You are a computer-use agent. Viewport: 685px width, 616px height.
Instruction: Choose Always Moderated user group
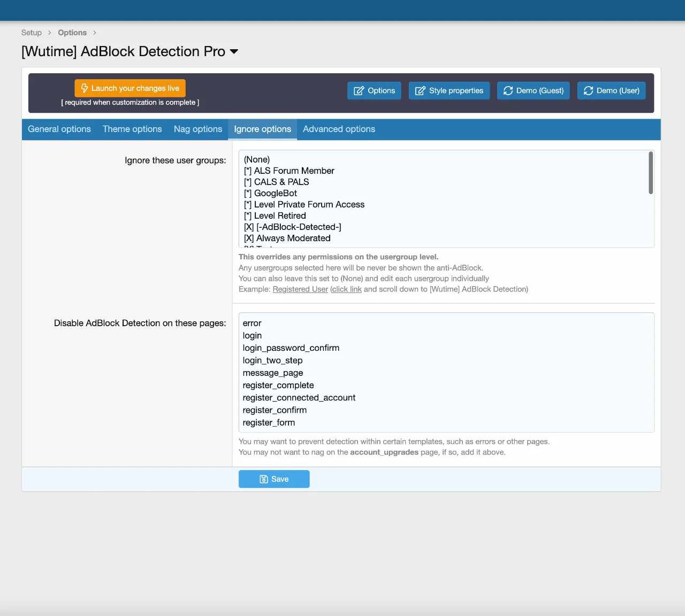point(293,238)
